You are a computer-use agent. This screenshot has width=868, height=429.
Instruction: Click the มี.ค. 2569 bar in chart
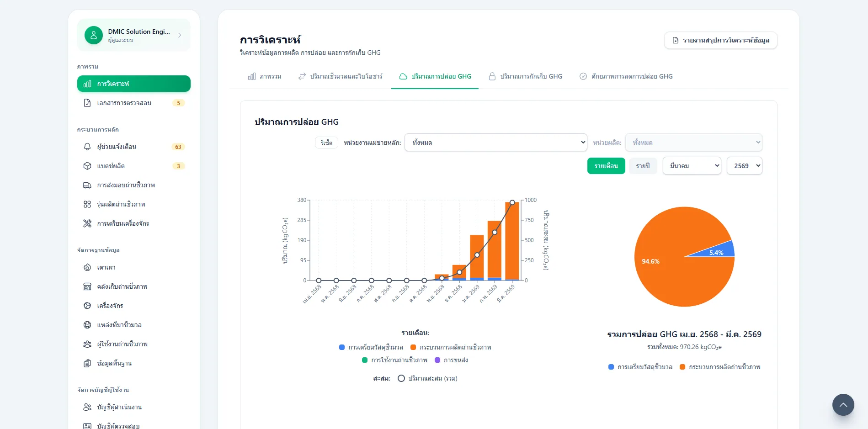[512, 241]
